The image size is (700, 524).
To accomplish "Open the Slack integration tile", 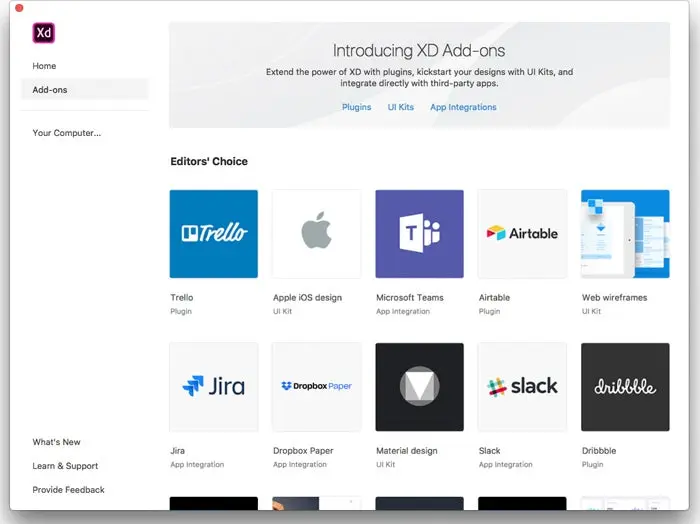I will coord(522,387).
